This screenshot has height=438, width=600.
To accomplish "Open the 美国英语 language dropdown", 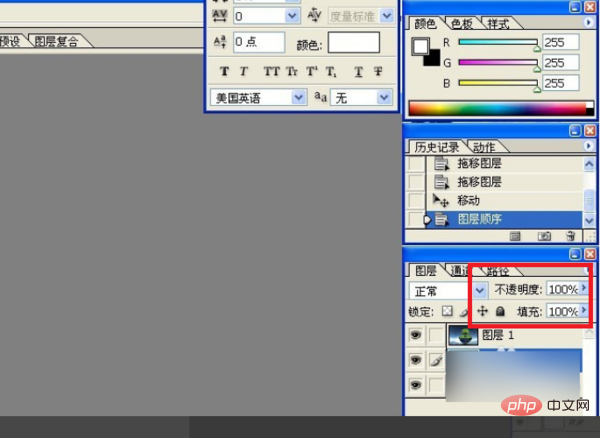I will click(x=298, y=97).
